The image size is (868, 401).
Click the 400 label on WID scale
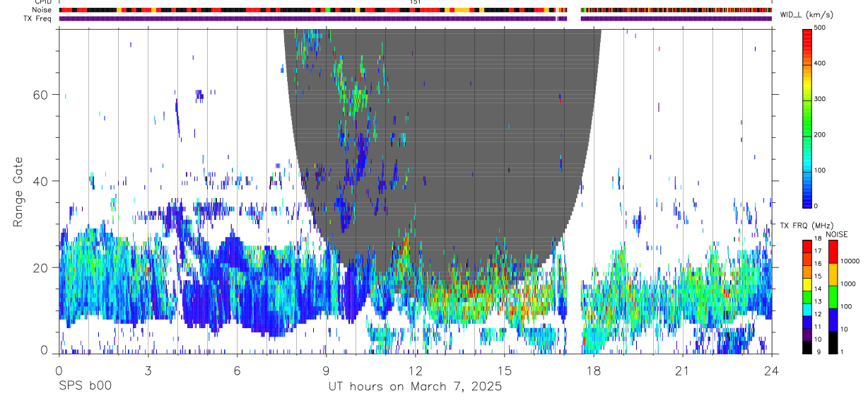820,63
